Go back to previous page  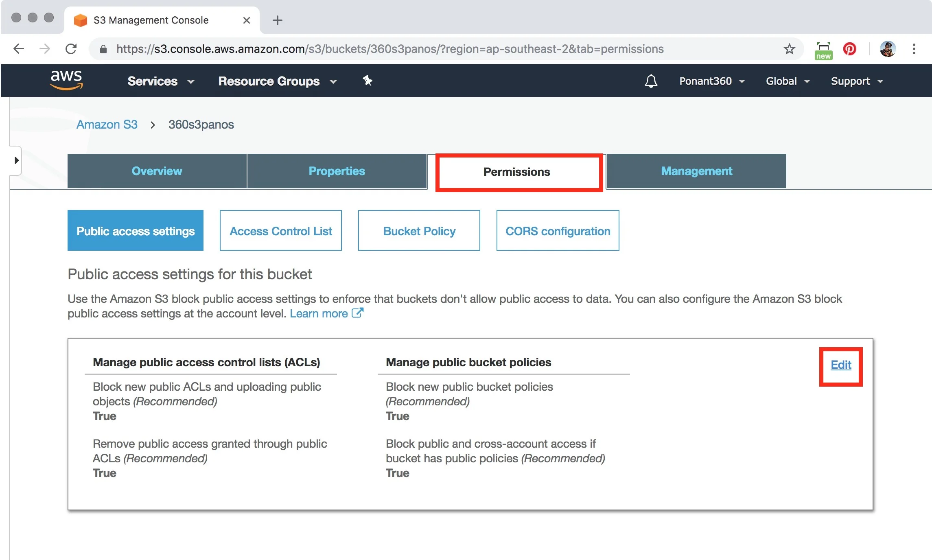(19, 49)
